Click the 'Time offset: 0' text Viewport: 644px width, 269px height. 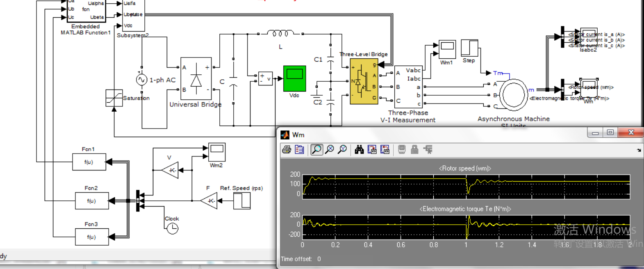pos(301,259)
